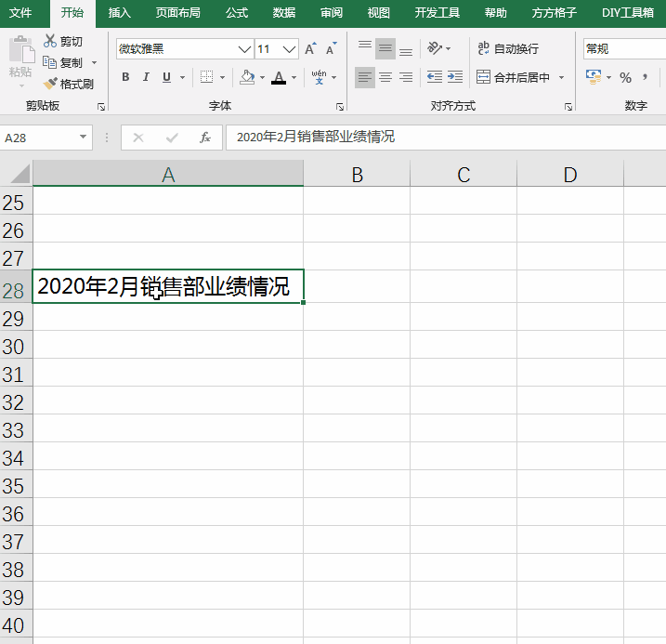
Task: Switch to View (视图) tab
Action: point(378,13)
